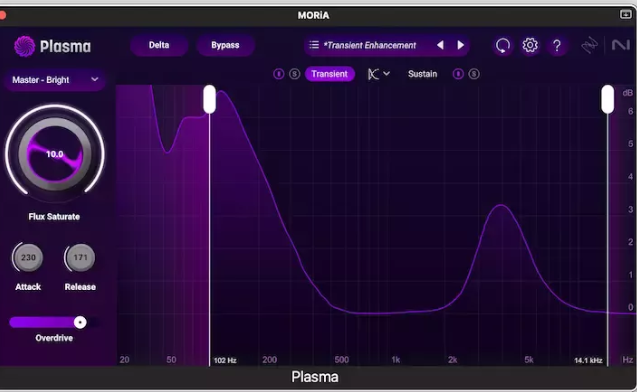Image resolution: width=637 pixels, height=392 pixels.
Task: Solo the Transient band
Action: click(295, 74)
